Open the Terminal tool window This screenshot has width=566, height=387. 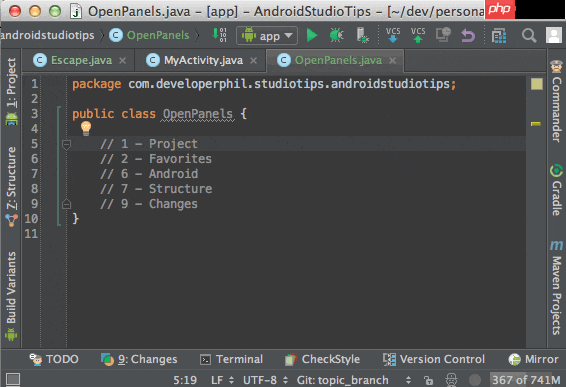click(231, 359)
